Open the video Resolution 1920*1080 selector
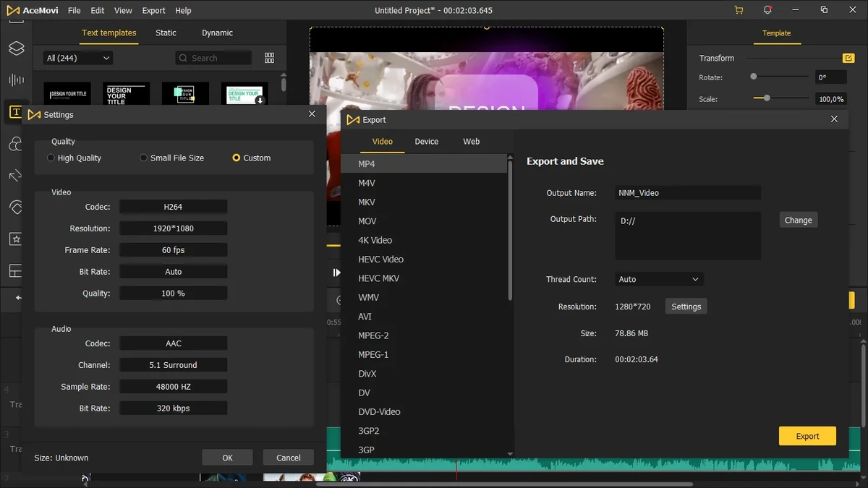The width and height of the screenshot is (868, 488). [x=173, y=228]
